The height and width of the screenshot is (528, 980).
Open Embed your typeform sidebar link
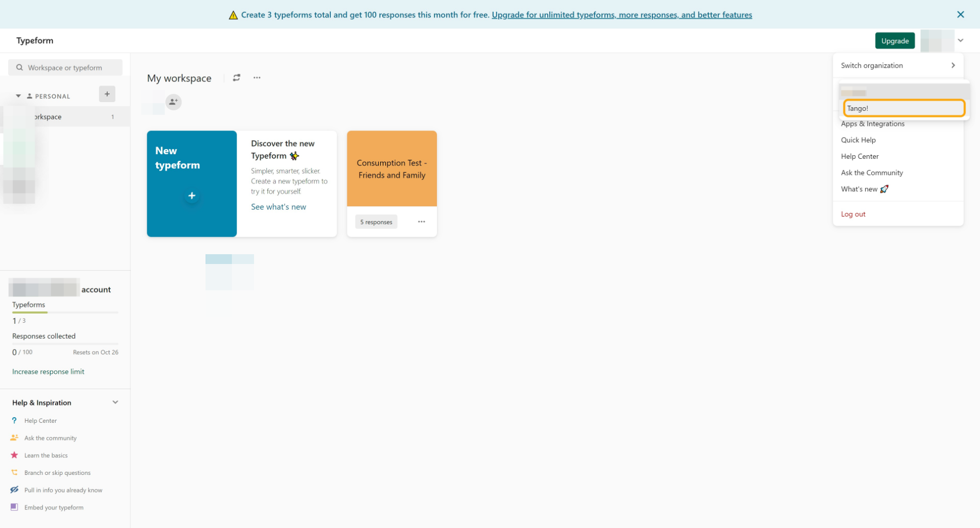click(x=54, y=508)
